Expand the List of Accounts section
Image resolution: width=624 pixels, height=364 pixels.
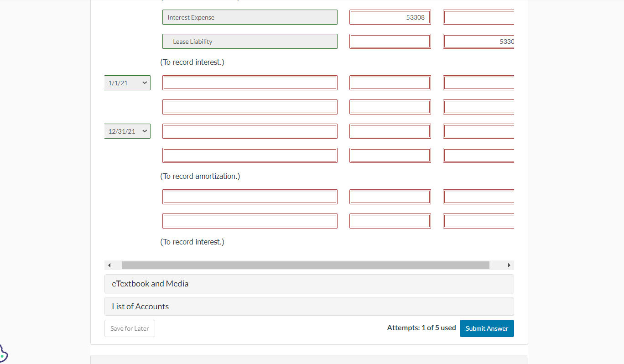pos(309,306)
